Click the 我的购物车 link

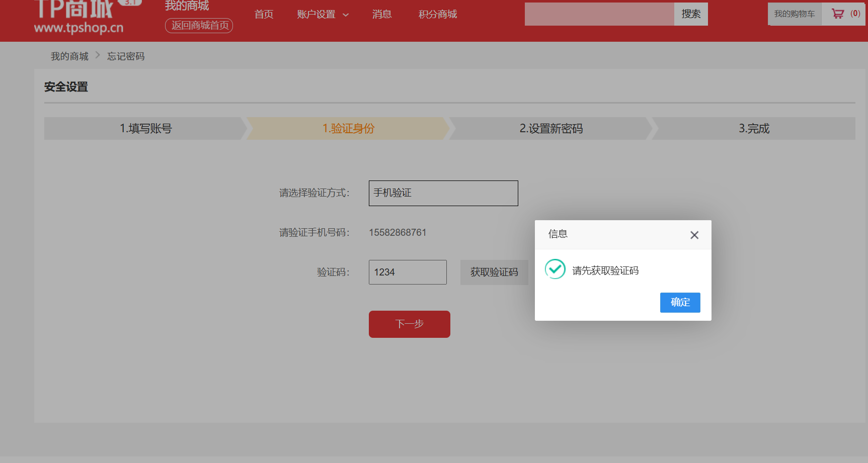point(794,14)
